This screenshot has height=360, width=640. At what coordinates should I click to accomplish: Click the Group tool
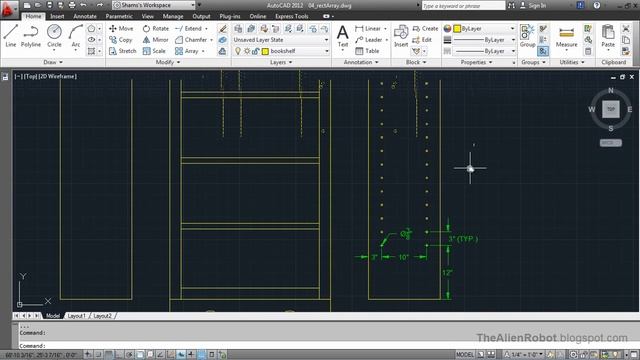527,36
